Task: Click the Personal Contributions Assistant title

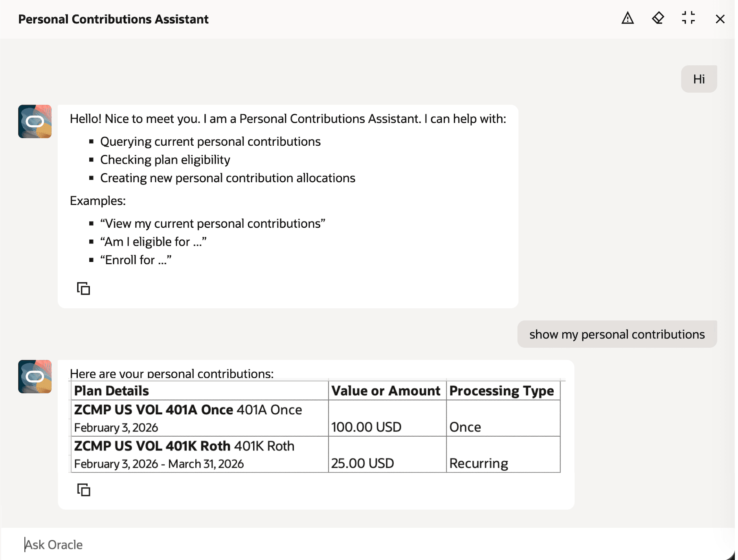Action: [113, 18]
